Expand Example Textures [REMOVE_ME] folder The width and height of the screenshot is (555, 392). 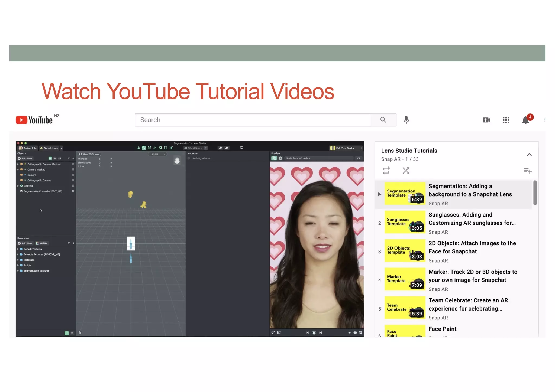(18, 254)
